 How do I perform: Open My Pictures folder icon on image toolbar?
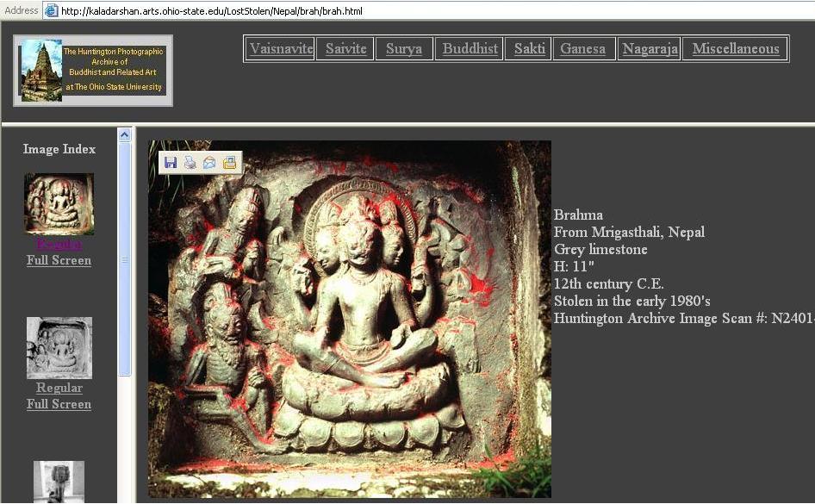tap(229, 163)
